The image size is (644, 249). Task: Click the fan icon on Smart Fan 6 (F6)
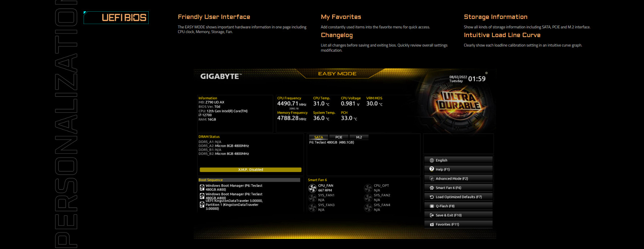pyautogui.click(x=432, y=188)
